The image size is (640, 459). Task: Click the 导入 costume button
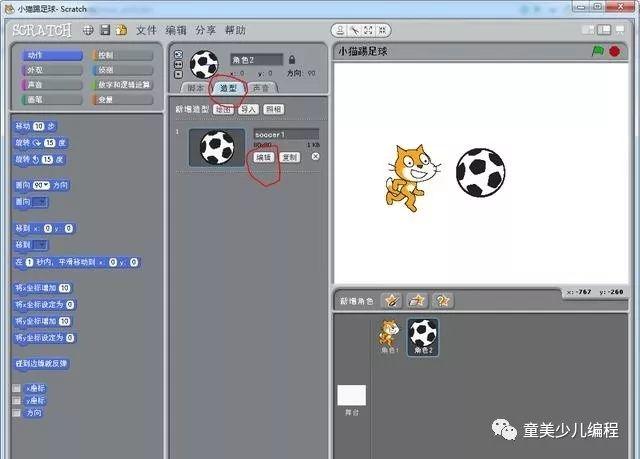248,109
